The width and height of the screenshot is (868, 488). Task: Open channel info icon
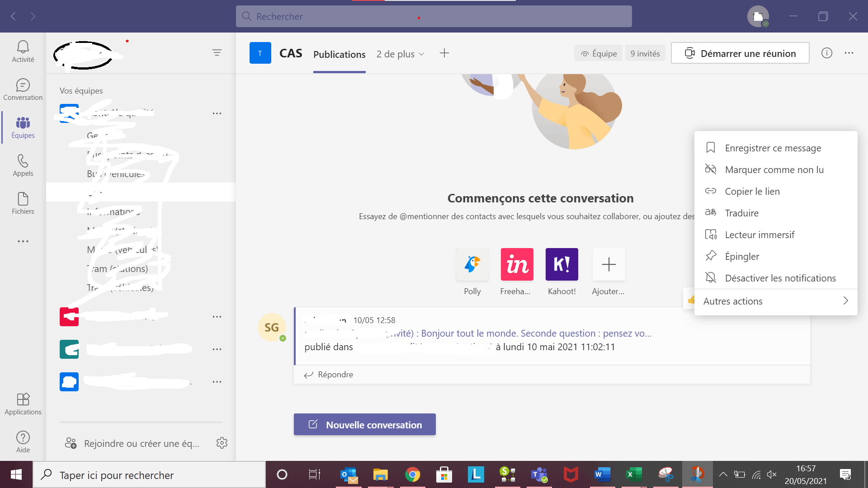click(x=826, y=53)
